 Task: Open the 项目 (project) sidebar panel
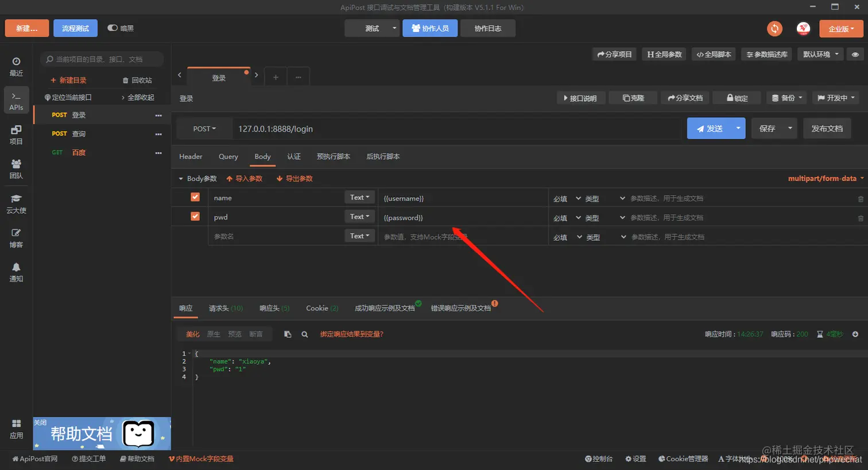pos(16,135)
